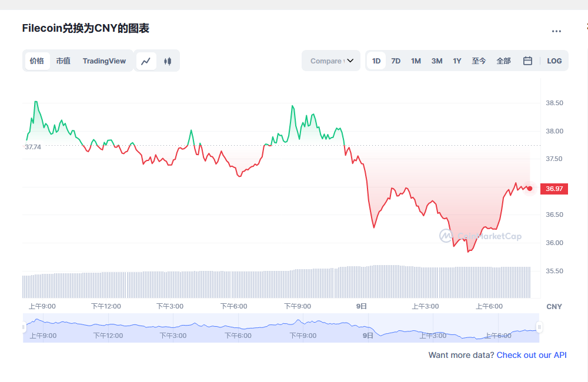Select the 7D time range
Viewport: 588px width, 382px height.
pos(396,61)
